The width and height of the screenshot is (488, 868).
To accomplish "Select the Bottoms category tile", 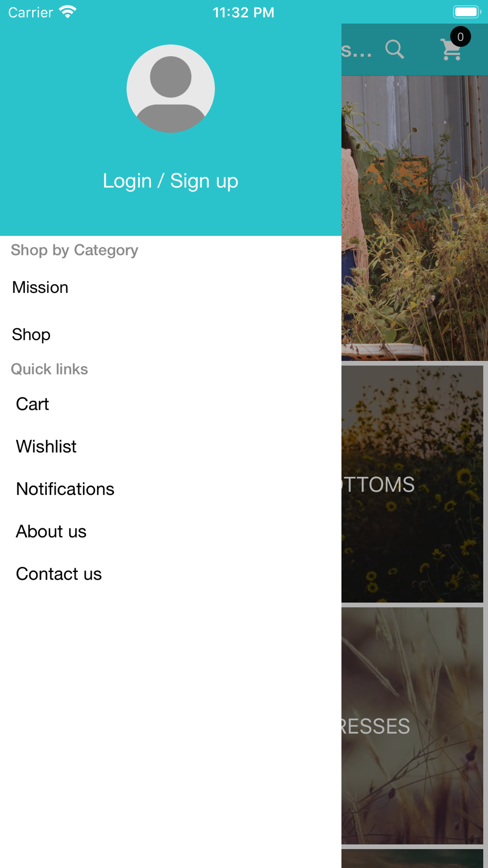I will pyautogui.click(x=412, y=484).
